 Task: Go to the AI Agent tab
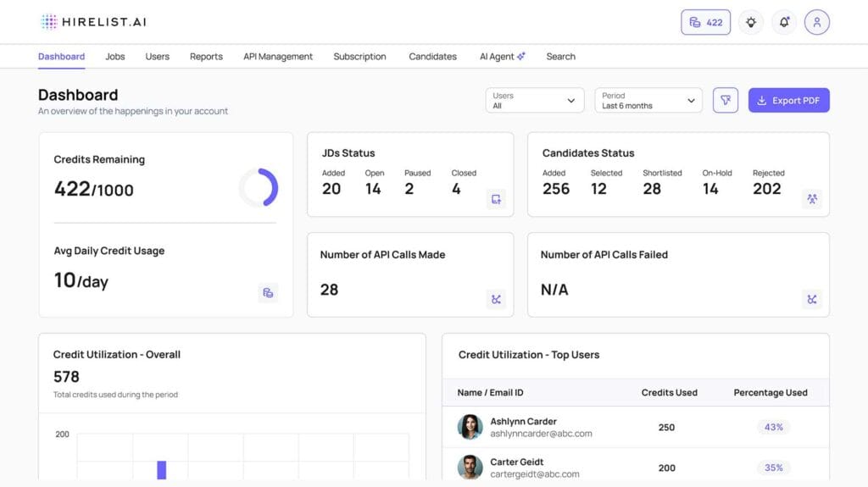coord(502,57)
